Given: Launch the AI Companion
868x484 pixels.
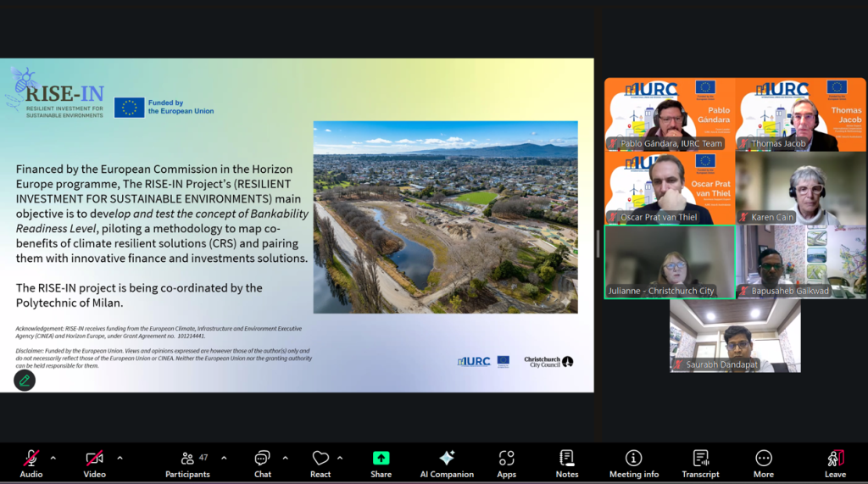Looking at the screenshot, I should point(447,462).
